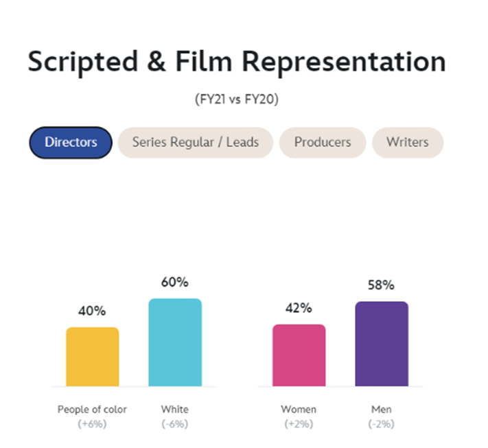The width and height of the screenshot is (488, 448).
Task: Click the yellow People of color bar
Action: [93, 357]
